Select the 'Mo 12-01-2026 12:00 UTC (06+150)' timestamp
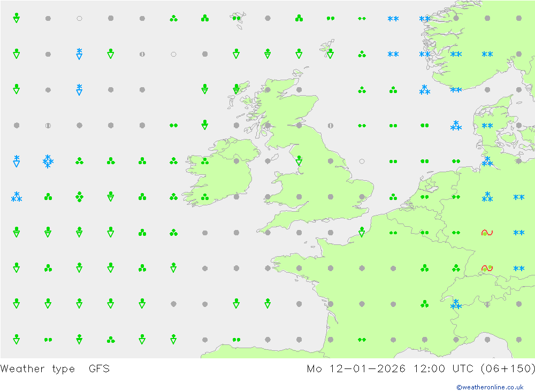This screenshot has width=535, height=392. (x=421, y=369)
